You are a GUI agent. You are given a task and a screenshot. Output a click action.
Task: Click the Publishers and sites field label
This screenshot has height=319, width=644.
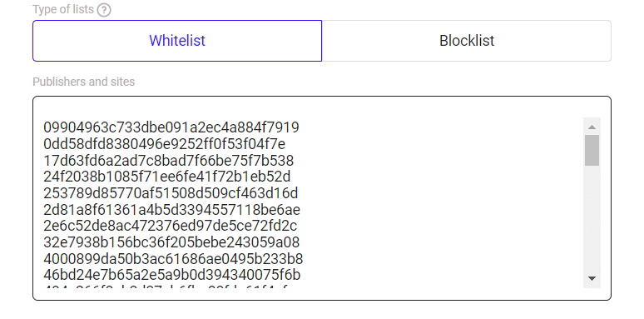click(x=84, y=82)
